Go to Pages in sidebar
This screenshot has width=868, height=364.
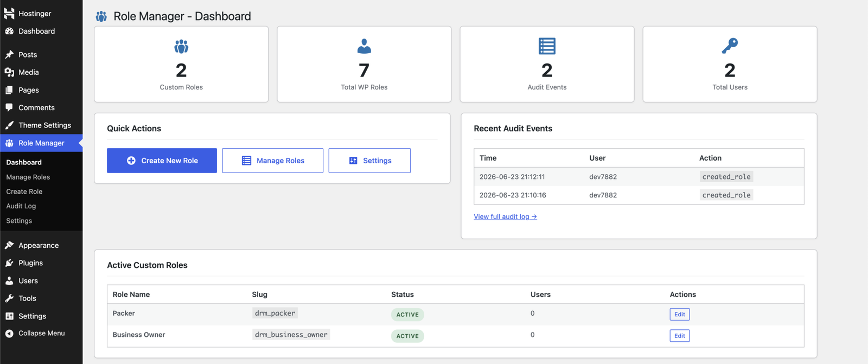coord(41,90)
